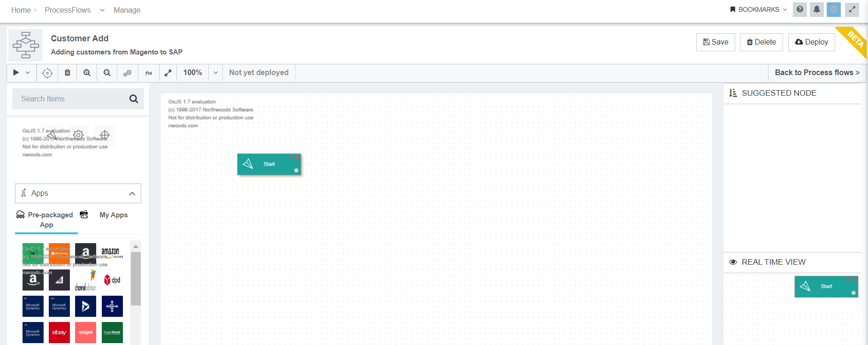868x345 pixels.
Task: Pick the BigCommerce app tile
Action: 59,280
